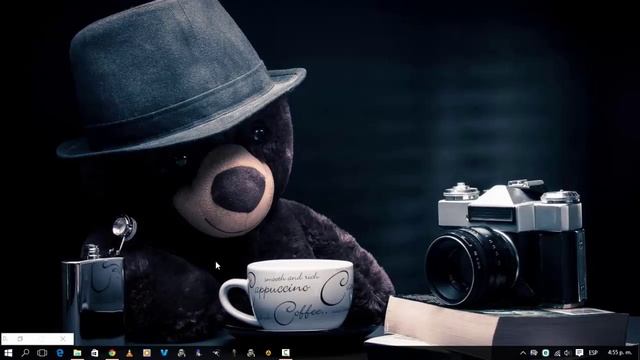Image resolution: width=640 pixels, height=360 pixels.
Task: Open taskbar search magnifier
Action: click(x=25, y=353)
